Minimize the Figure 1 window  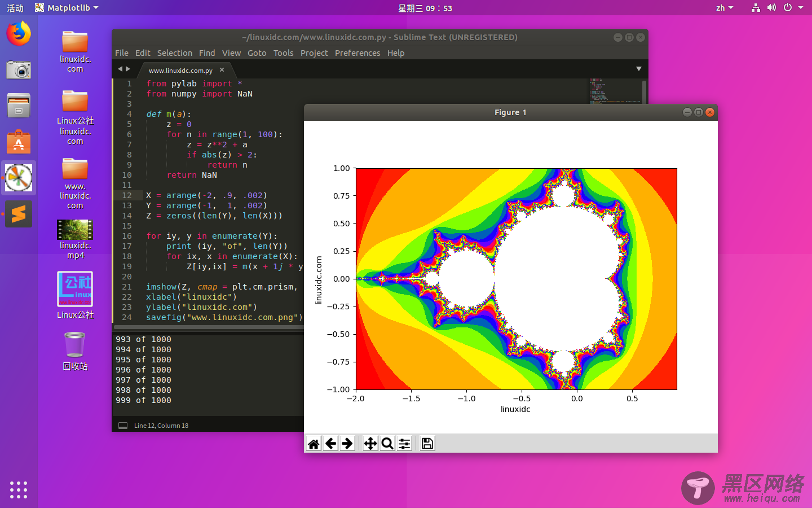click(x=687, y=112)
